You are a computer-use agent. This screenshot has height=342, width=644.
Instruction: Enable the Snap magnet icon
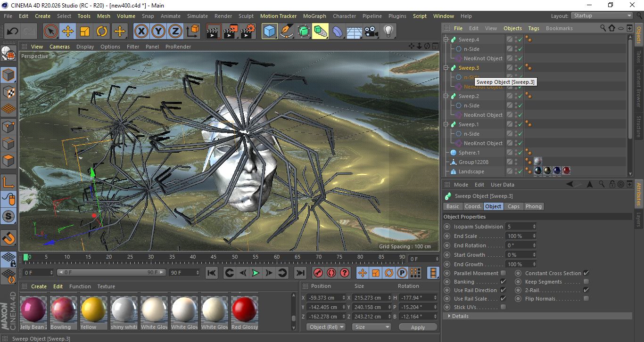[9, 238]
